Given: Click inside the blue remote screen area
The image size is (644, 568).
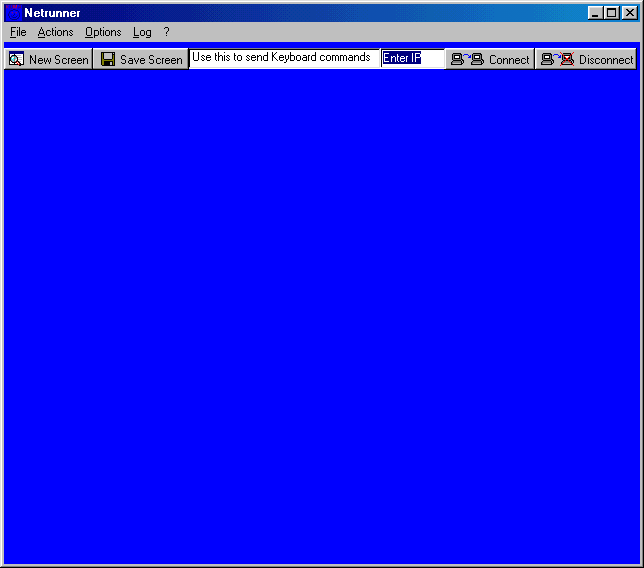Looking at the screenshot, I should click(x=321, y=315).
